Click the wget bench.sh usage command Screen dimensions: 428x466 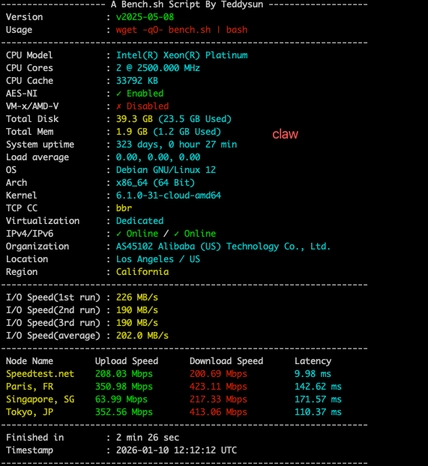182,30
